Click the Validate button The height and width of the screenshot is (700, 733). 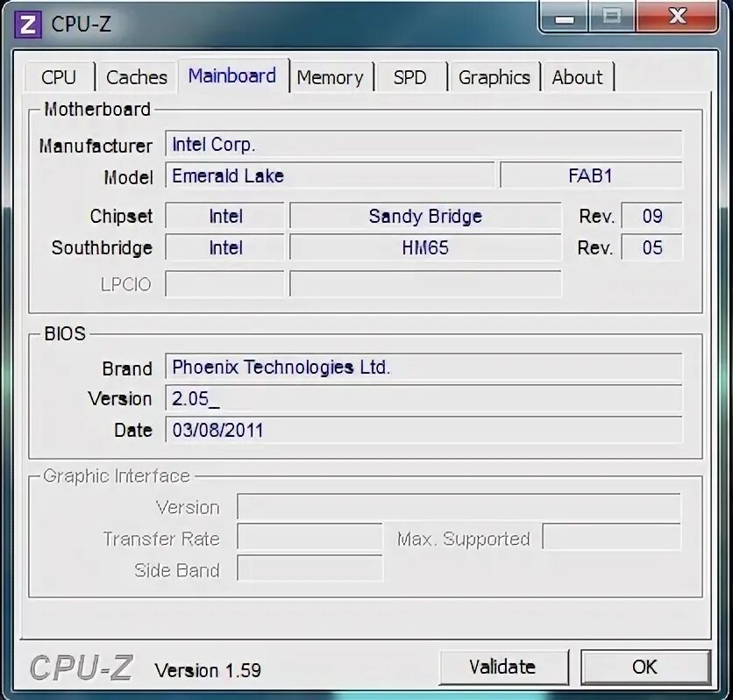503,667
